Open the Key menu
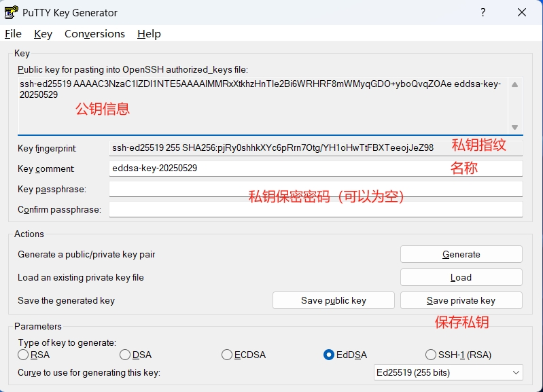Screen dimensions: 543x392 click(43, 33)
